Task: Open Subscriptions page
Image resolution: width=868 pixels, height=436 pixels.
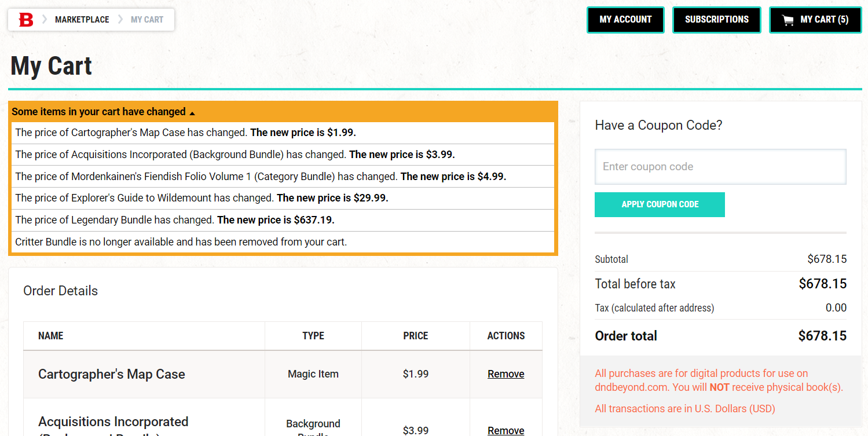Action: tap(717, 20)
